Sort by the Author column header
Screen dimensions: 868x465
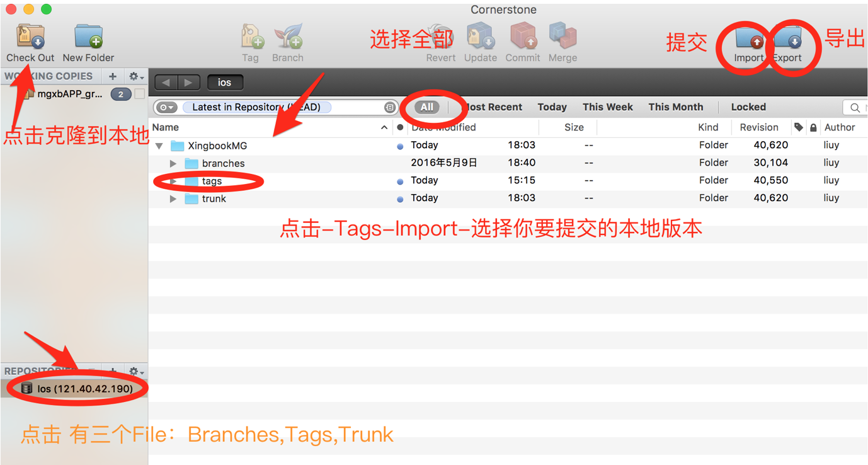(x=840, y=127)
